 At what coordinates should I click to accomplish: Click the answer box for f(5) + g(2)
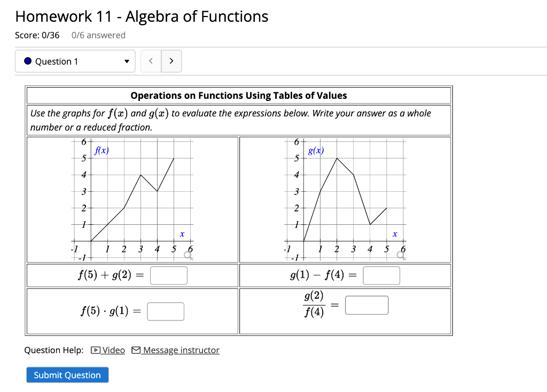pos(168,275)
